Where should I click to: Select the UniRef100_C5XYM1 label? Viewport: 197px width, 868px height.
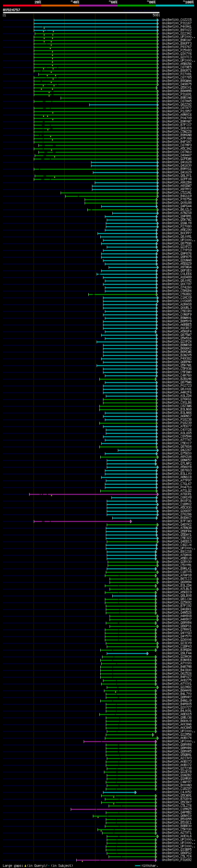(x=177, y=565)
